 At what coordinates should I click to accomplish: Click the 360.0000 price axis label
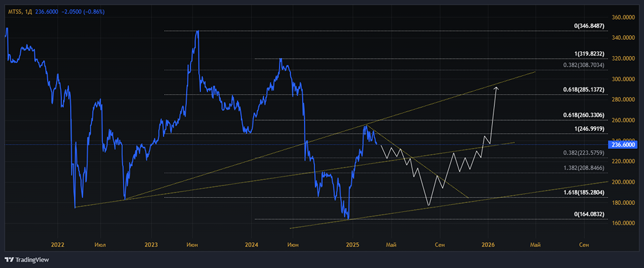pyautogui.click(x=623, y=18)
